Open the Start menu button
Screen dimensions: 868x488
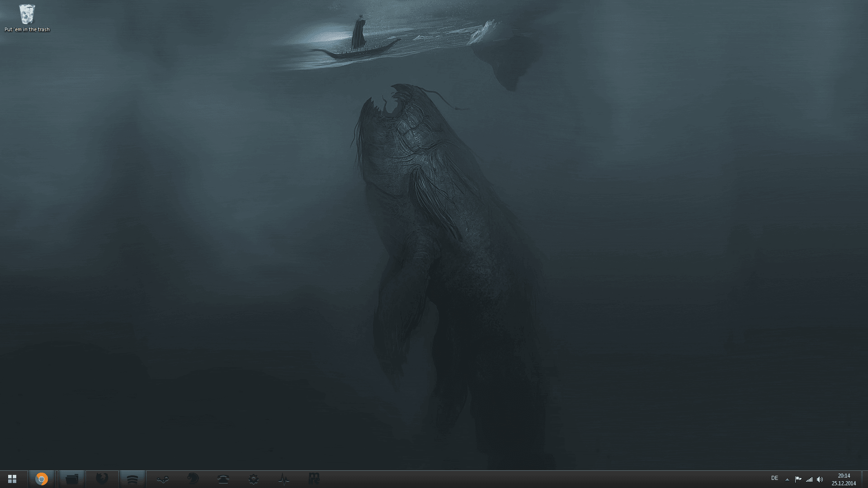coord(12,479)
